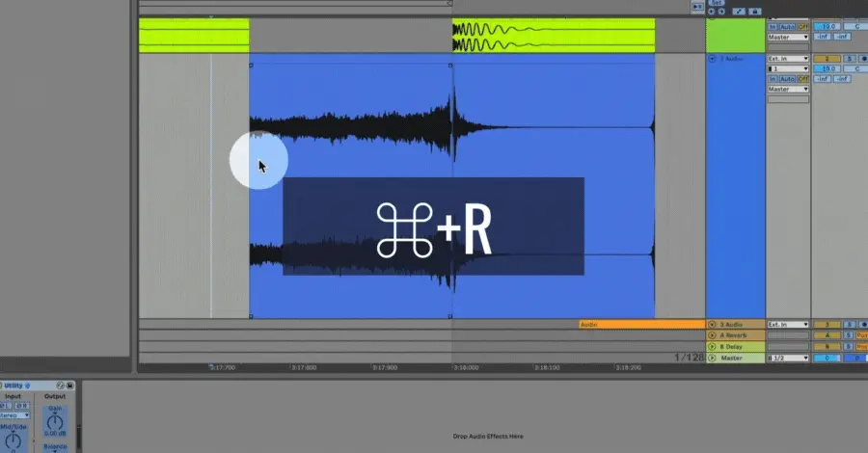Click the Set locator button
The height and width of the screenshot is (453, 868).
coord(717,2)
